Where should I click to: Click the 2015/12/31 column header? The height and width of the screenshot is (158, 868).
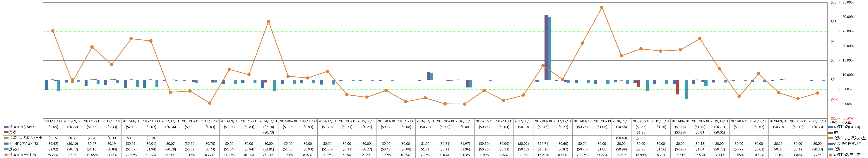pyautogui.click(x=406, y=121)
